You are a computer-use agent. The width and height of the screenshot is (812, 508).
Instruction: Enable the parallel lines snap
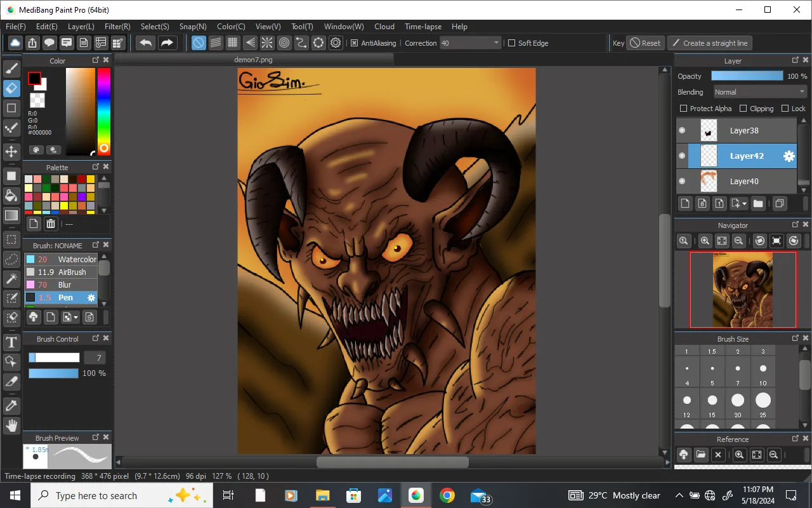coord(216,43)
